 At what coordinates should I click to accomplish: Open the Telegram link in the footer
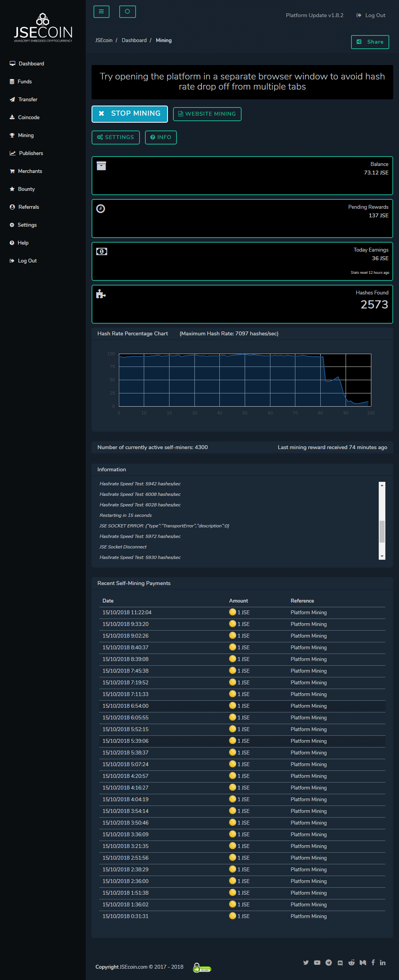328,962
